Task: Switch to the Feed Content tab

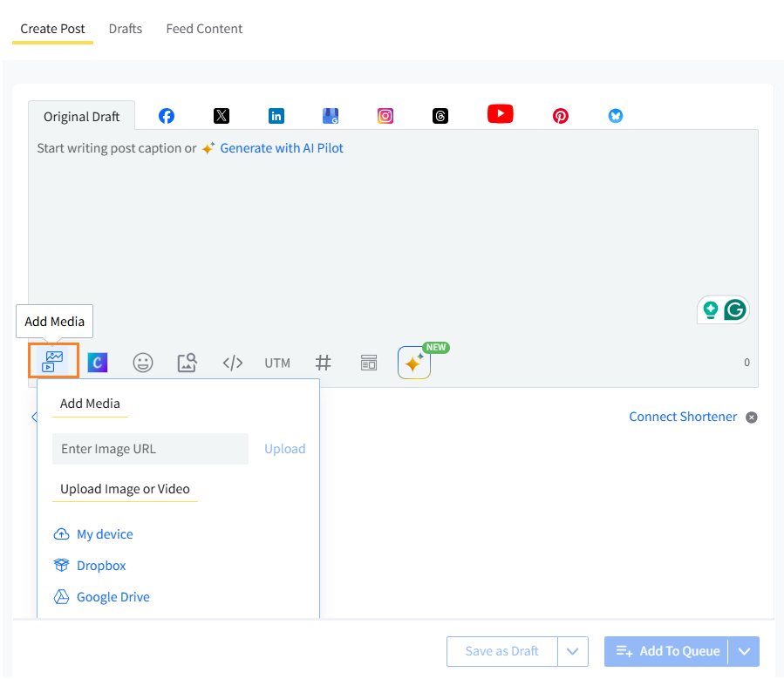Action: 204,29
